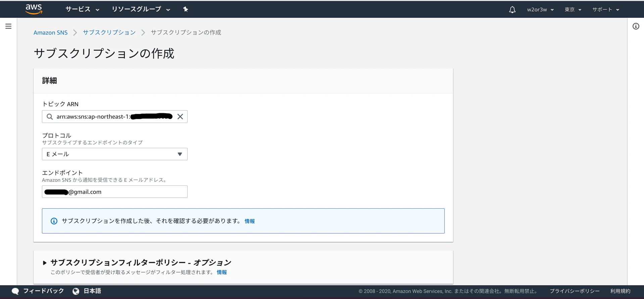Viewport: 644px width, 299px height.
Task: Click the AWS logo home icon
Action: pyautogui.click(x=34, y=9)
